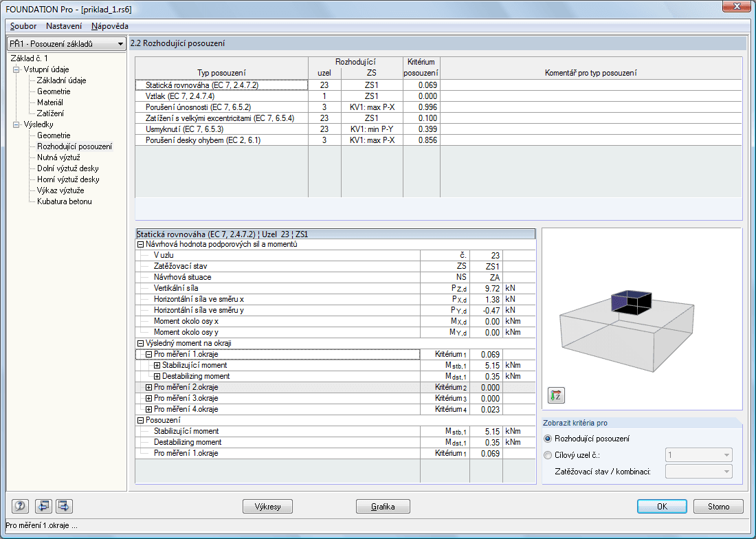Select Výkaz výztuže tree item
The height and width of the screenshot is (539, 756).
[60, 190]
